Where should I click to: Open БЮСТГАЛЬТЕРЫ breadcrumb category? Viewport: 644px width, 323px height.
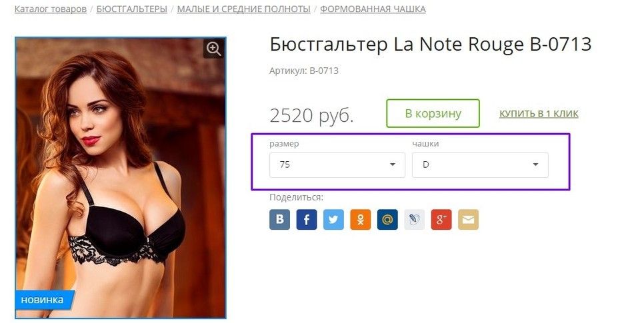coord(132,9)
